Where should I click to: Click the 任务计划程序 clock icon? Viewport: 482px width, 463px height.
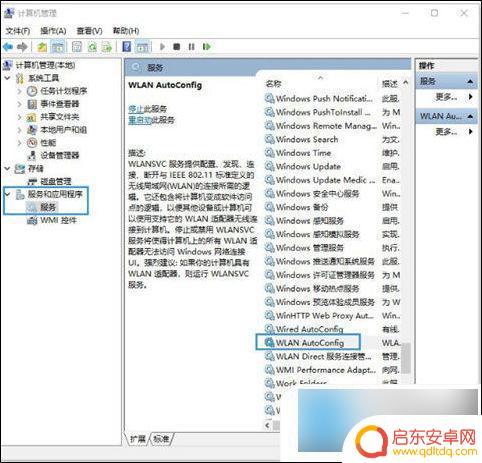(32, 91)
